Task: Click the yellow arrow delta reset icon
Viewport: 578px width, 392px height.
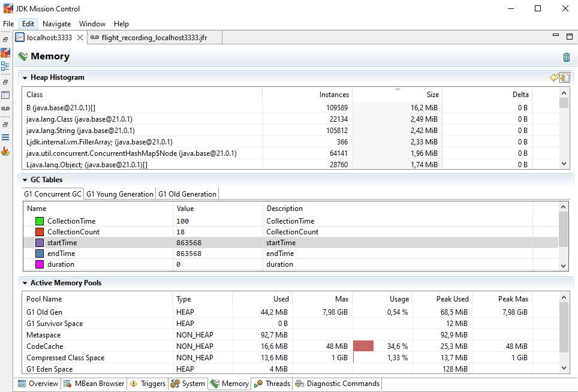Action: click(x=553, y=77)
